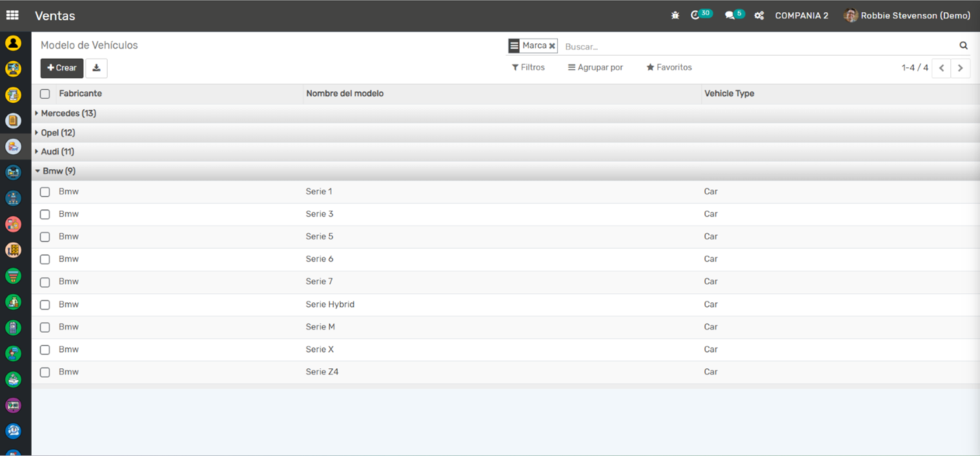This screenshot has height=456, width=980.
Task: Open the Agrupar por menu
Action: click(x=595, y=67)
